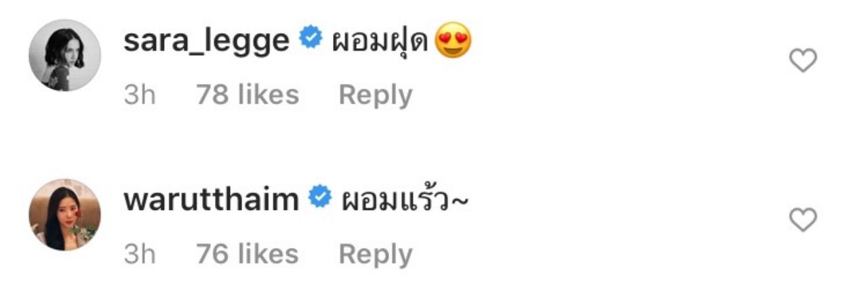868x298 pixels.
Task: Visit the sara_legge username link
Action: [x=206, y=42]
